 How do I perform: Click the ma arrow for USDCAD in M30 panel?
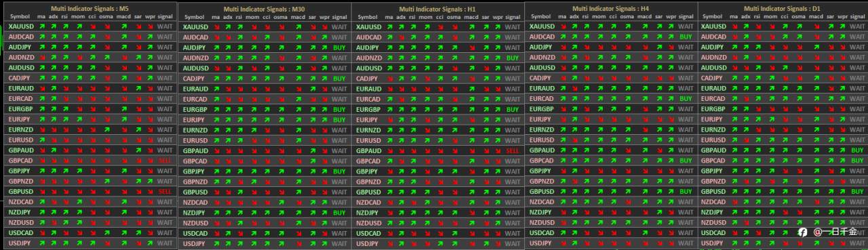(216, 234)
